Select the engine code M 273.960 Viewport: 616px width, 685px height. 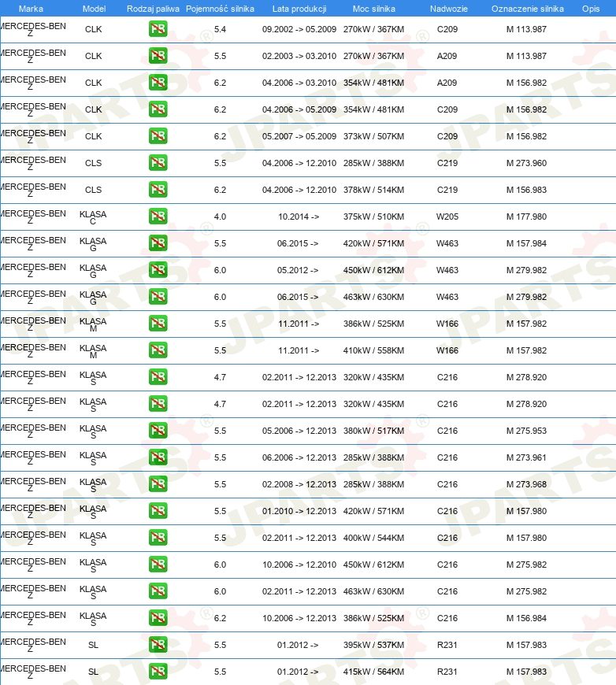tap(526, 163)
